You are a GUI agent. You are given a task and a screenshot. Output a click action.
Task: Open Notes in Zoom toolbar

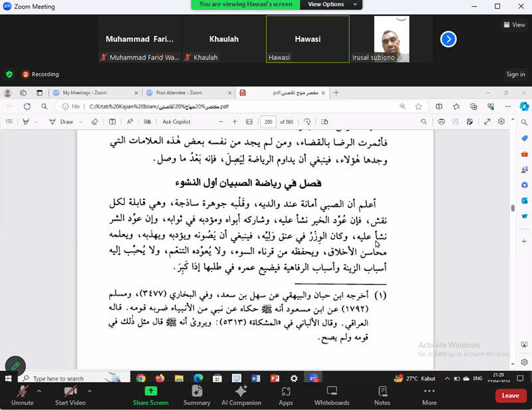(x=382, y=395)
